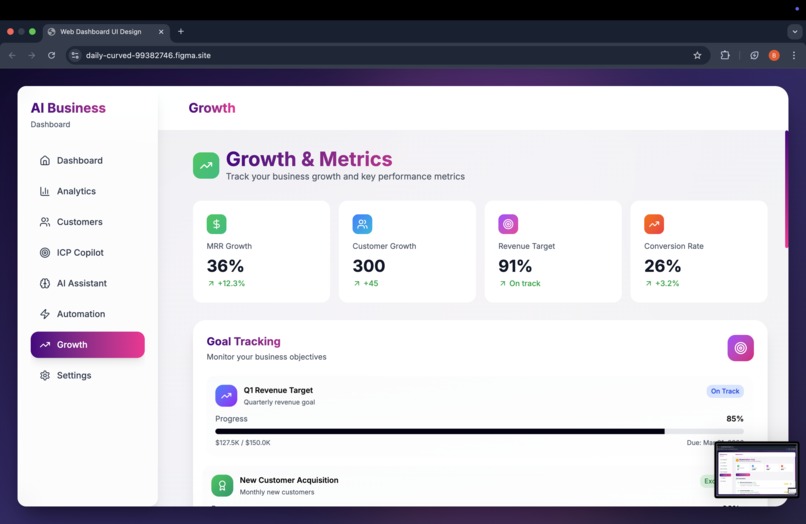The width and height of the screenshot is (806, 524).
Task: Click the Growth trend icon in sidebar
Action: point(45,345)
